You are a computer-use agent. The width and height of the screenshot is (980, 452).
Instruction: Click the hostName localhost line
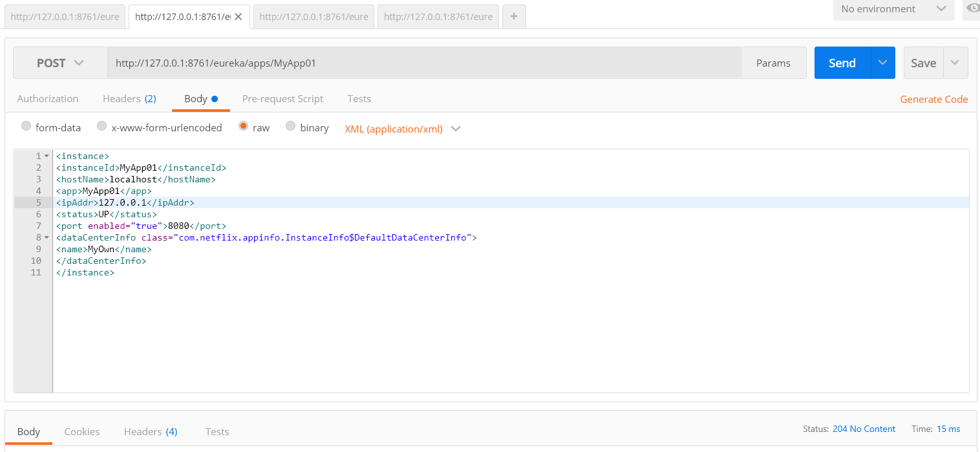[x=136, y=179]
